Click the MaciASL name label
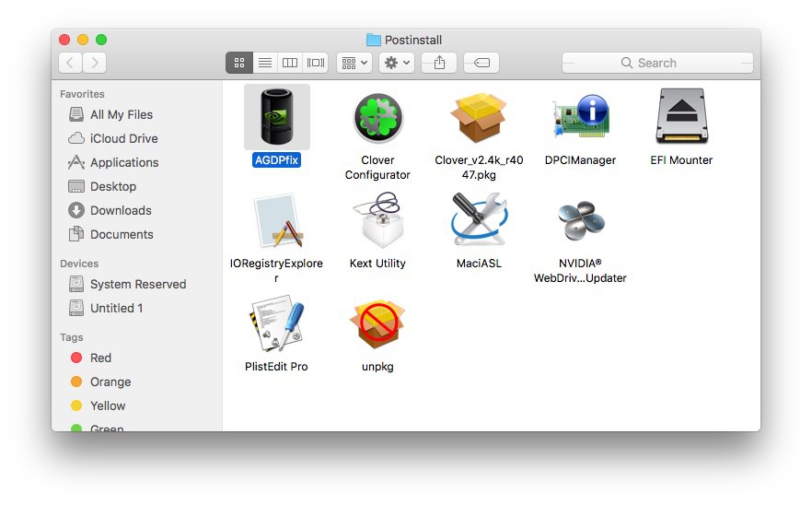812x505 pixels. [x=479, y=264]
